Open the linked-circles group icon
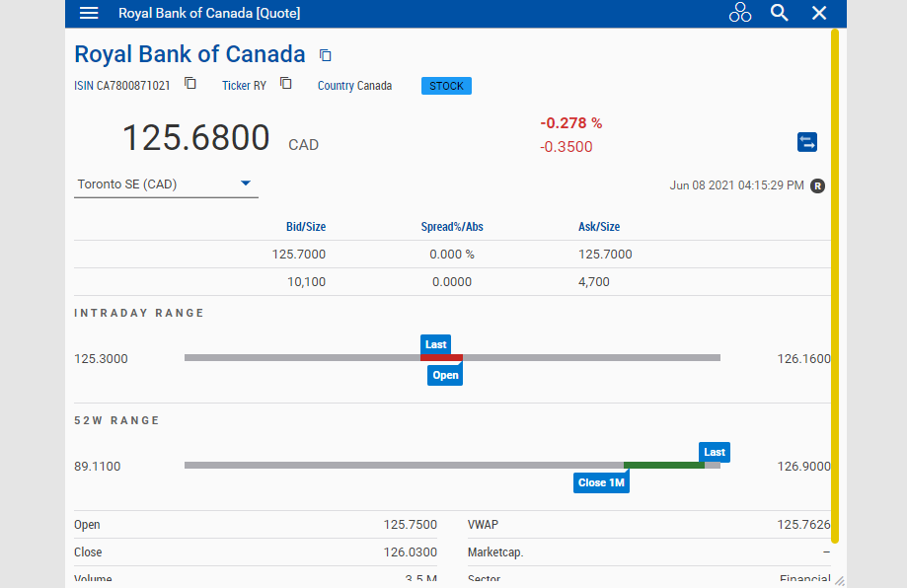 pyautogui.click(x=740, y=13)
